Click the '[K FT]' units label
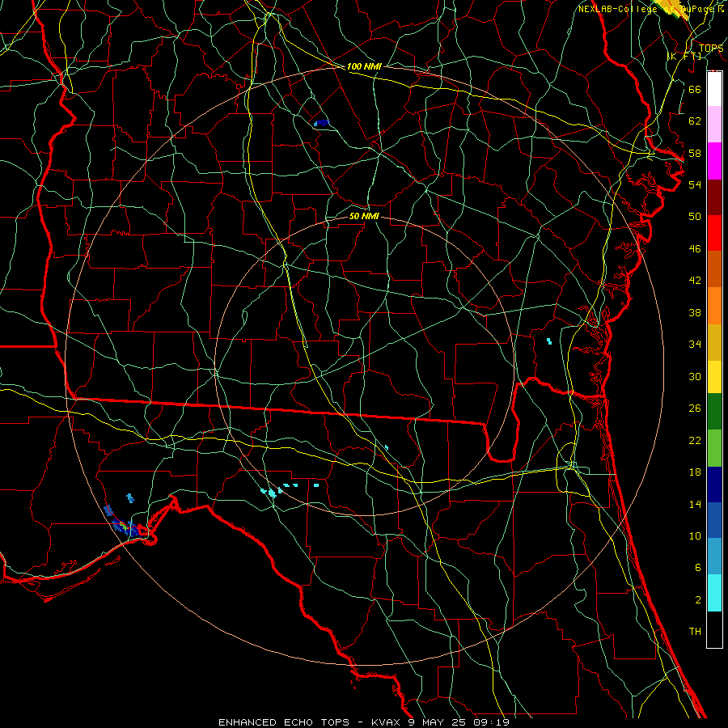Viewport: 728px width, 728px height. pos(684,57)
